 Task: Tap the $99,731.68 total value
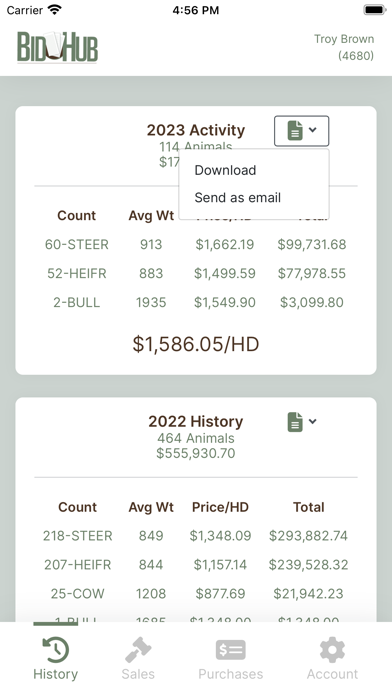pyautogui.click(x=312, y=245)
